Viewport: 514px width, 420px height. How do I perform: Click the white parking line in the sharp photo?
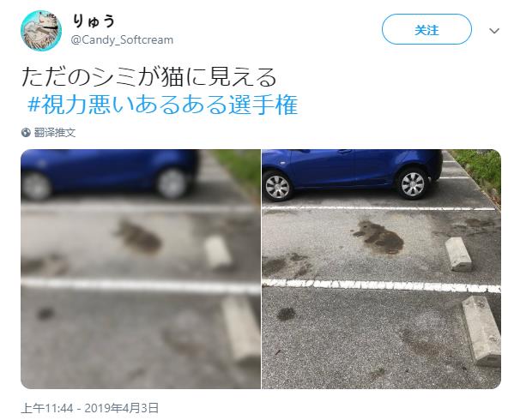[381, 285]
